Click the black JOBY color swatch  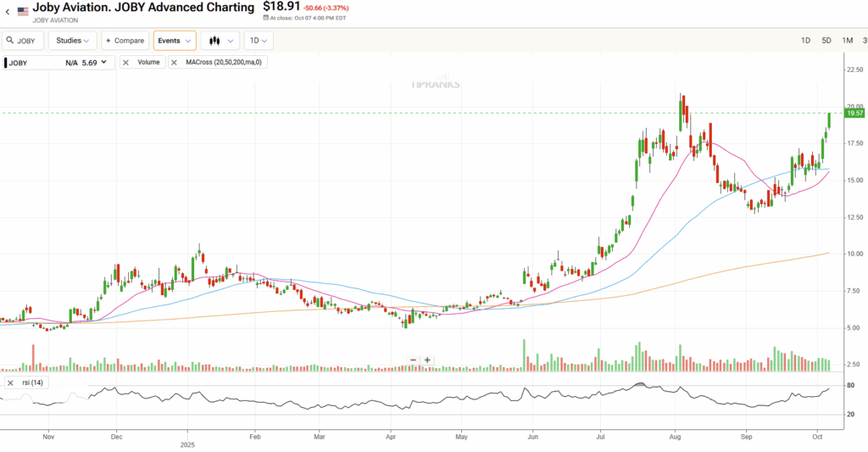[5, 62]
